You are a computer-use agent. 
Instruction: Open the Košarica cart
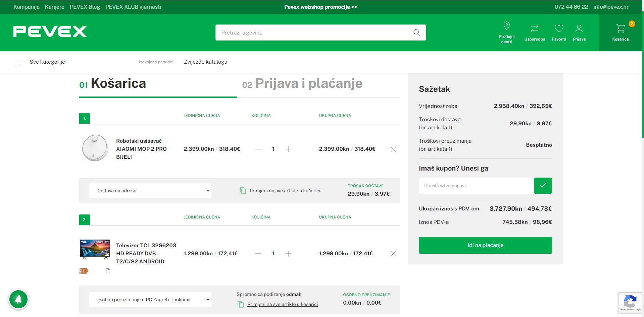[620, 33]
